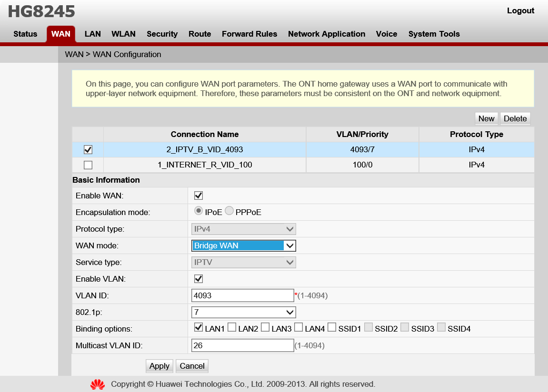
Task: Click the Logout link
Action: click(x=520, y=10)
